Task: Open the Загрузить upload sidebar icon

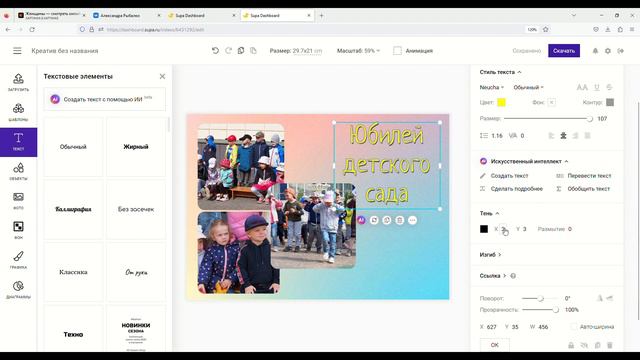Action: pyautogui.click(x=18, y=82)
